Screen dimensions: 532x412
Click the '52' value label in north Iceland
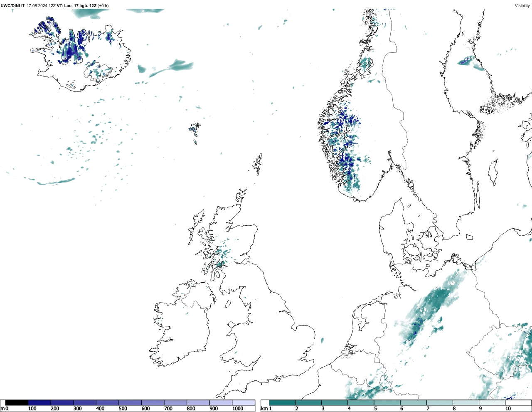point(69,43)
